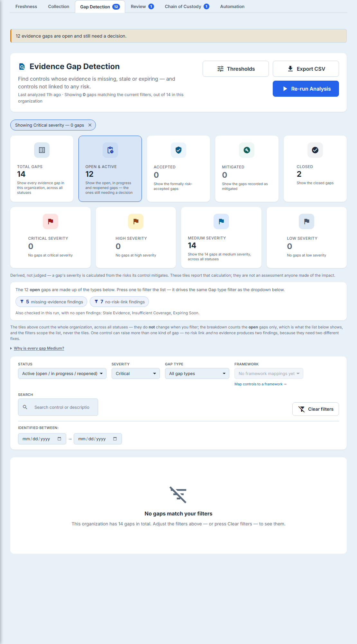Focus the end date input field
The height and width of the screenshot is (644, 357).
pos(98,439)
